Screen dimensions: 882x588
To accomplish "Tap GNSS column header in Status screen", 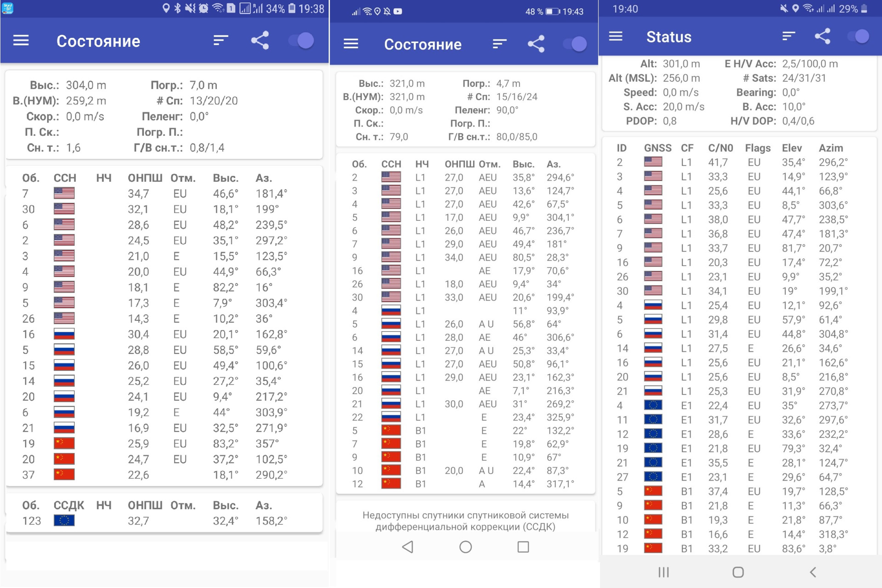I will (x=657, y=148).
